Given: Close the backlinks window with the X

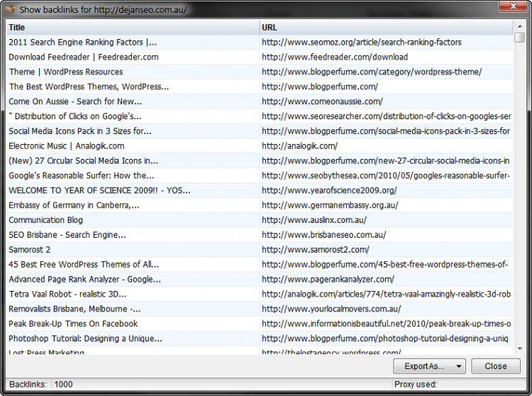Looking at the screenshot, I should click(x=516, y=7).
